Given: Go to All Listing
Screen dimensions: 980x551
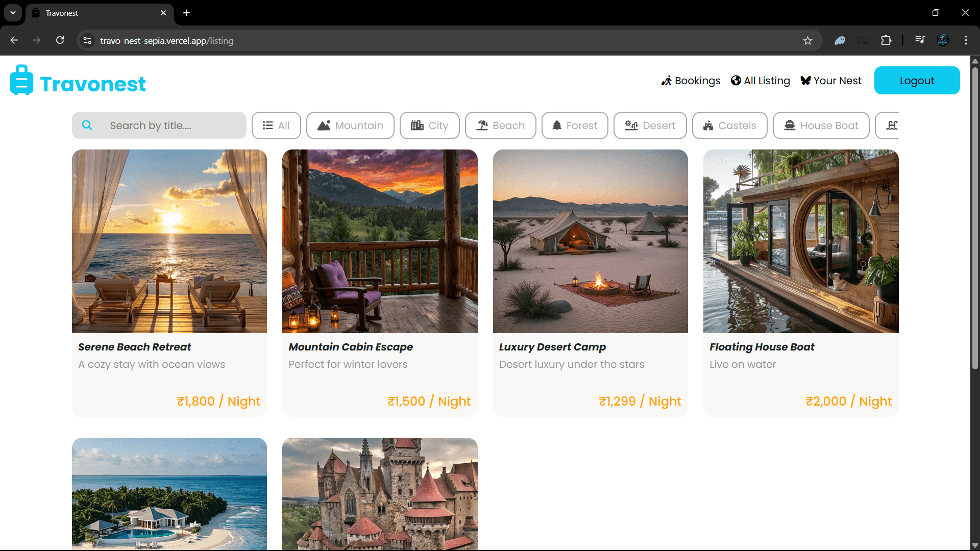Looking at the screenshot, I should [x=761, y=81].
